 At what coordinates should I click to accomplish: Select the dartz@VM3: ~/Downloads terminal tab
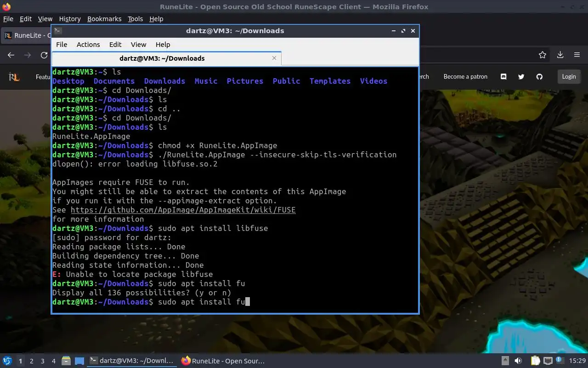(162, 58)
